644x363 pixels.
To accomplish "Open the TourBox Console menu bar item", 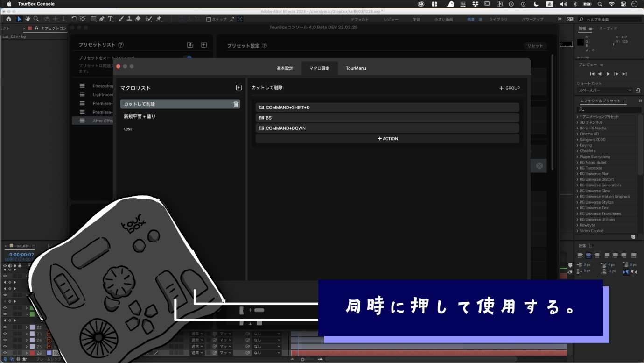I will pyautogui.click(x=36, y=4).
